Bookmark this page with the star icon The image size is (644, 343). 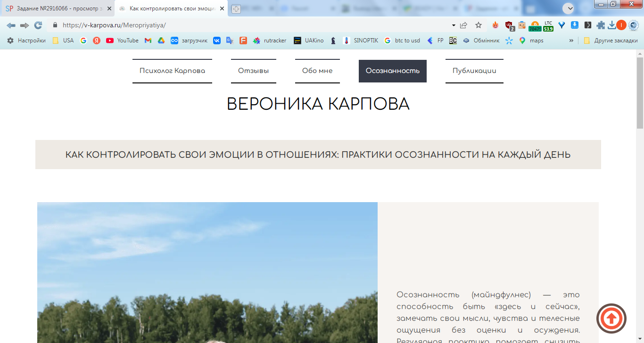(479, 25)
